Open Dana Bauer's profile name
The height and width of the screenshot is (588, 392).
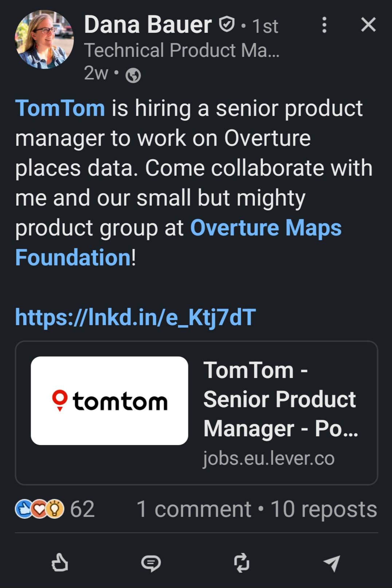[x=148, y=25]
